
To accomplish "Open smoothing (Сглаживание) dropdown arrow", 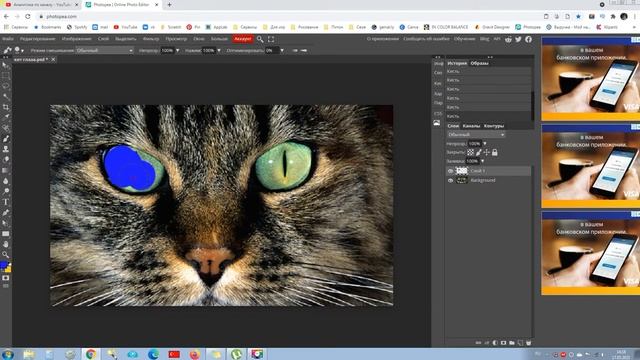I will [282, 50].
